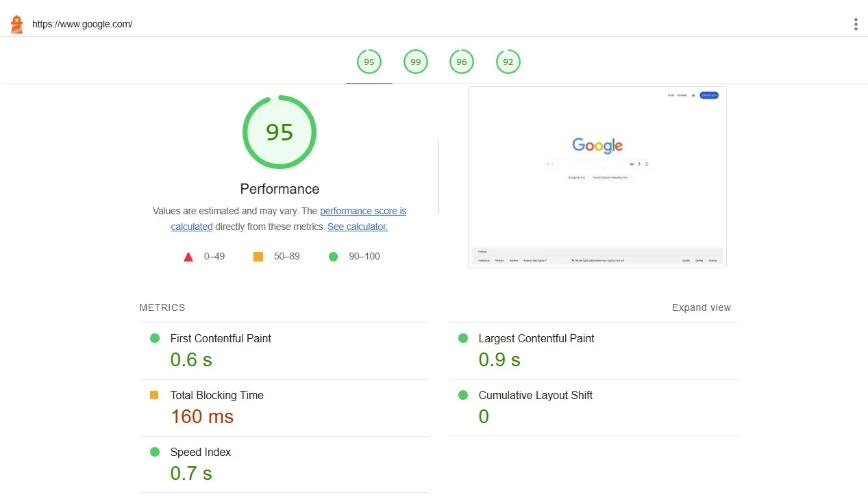Click the orange square 50–89 legend icon

click(258, 257)
